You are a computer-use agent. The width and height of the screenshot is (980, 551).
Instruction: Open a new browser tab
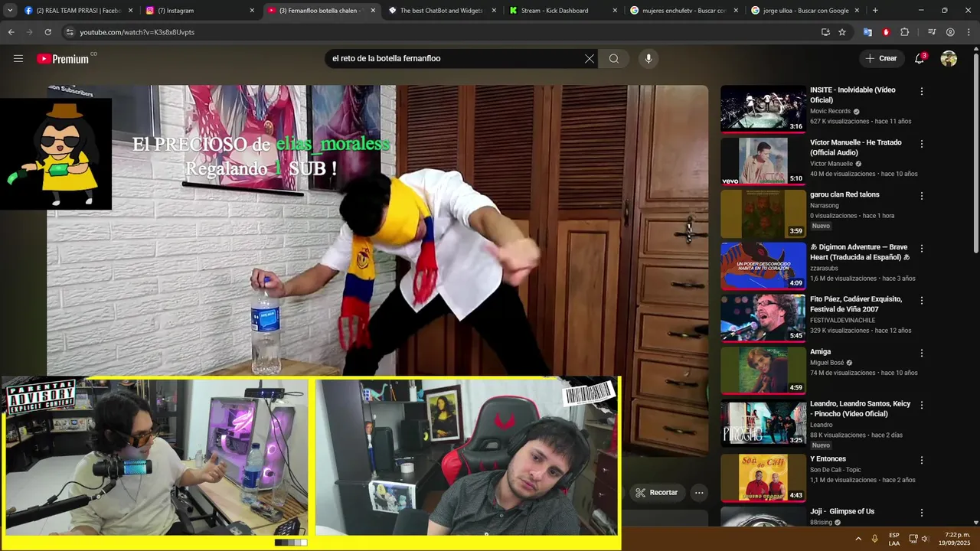(875, 11)
